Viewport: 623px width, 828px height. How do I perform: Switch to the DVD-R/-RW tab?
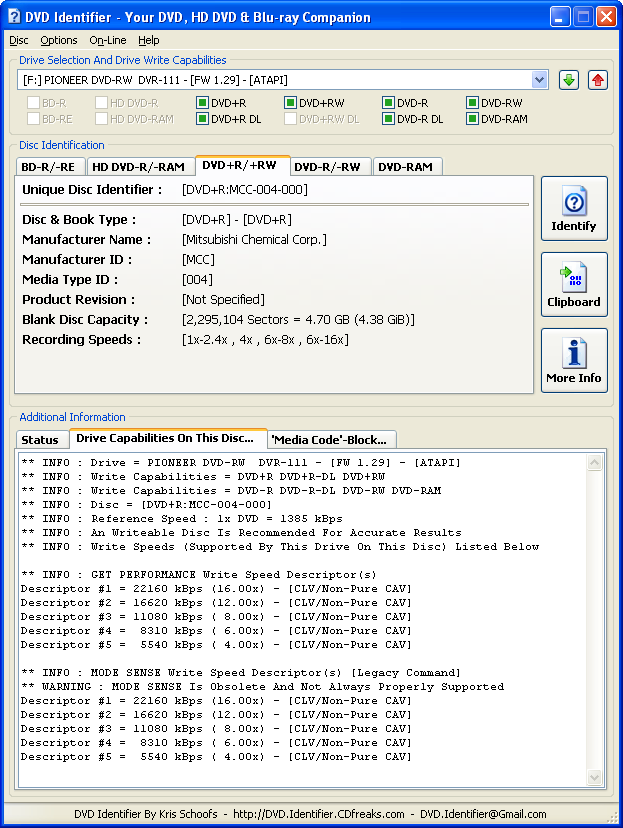pos(331,166)
